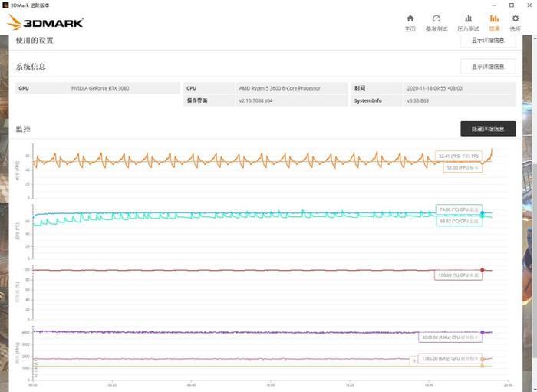This screenshot has height=392, width=537.
Task: Open the Home (主页) icon
Action: coord(410,18)
